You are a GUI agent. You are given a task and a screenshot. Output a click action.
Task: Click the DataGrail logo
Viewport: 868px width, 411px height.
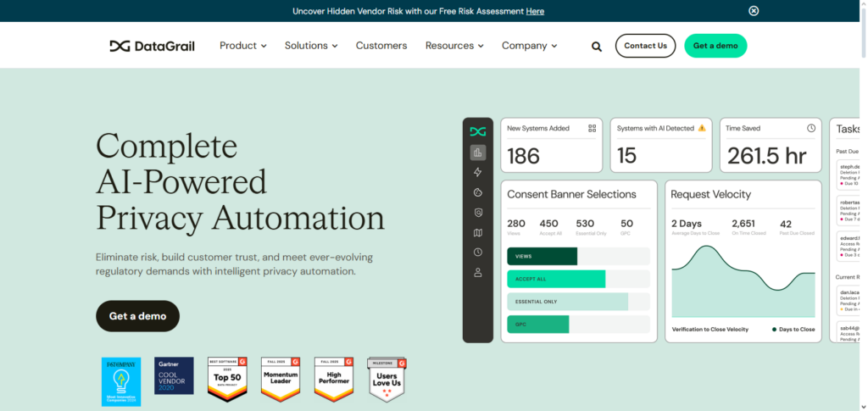click(x=153, y=46)
